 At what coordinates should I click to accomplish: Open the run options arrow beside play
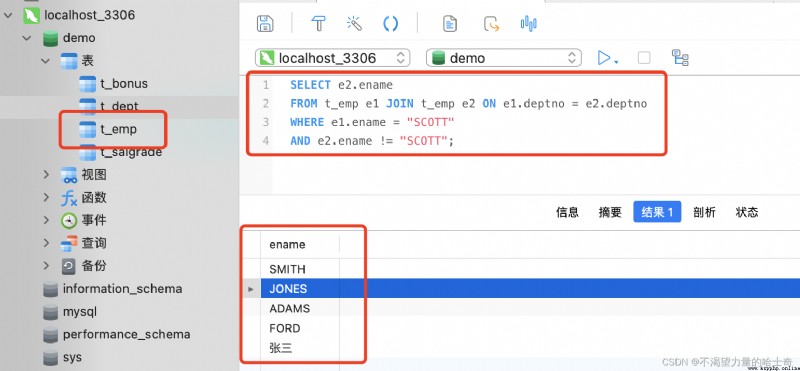(616, 62)
